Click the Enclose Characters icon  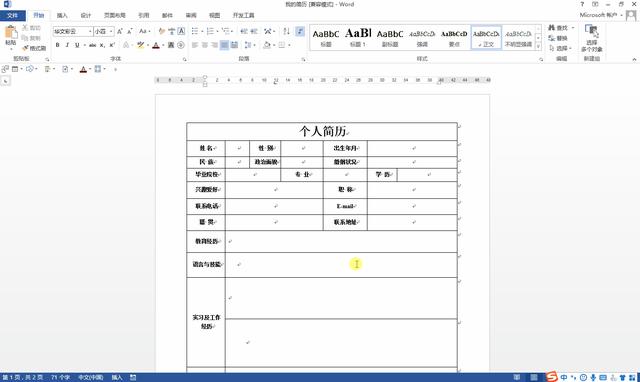[181, 45]
